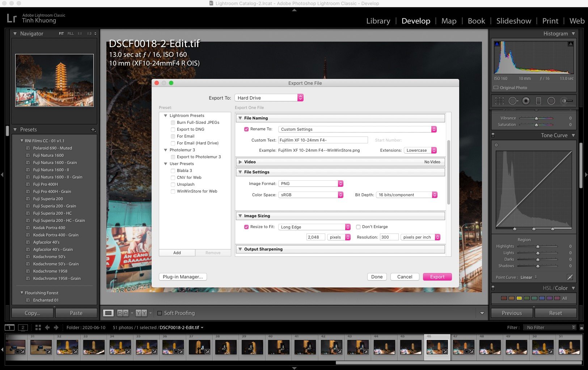Collapse the Lightroom Presets group
This screenshot has height=370, width=588.
pyautogui.click(x=166, y=116)
